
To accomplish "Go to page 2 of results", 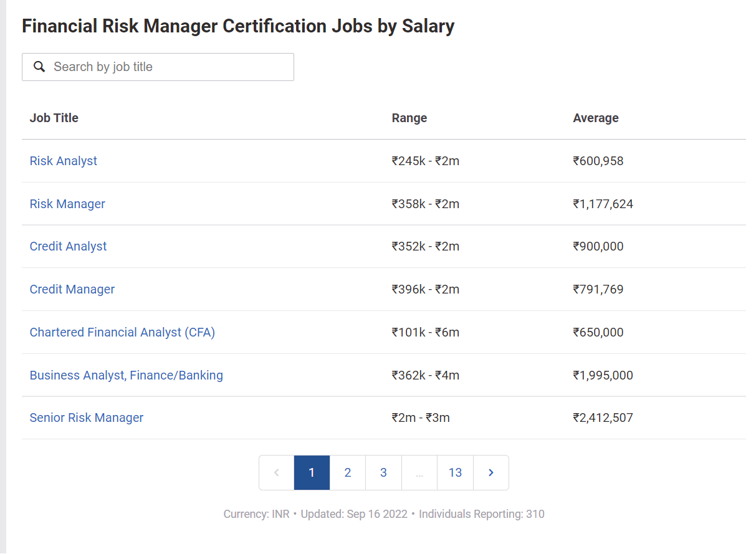I will click(348, 472).
